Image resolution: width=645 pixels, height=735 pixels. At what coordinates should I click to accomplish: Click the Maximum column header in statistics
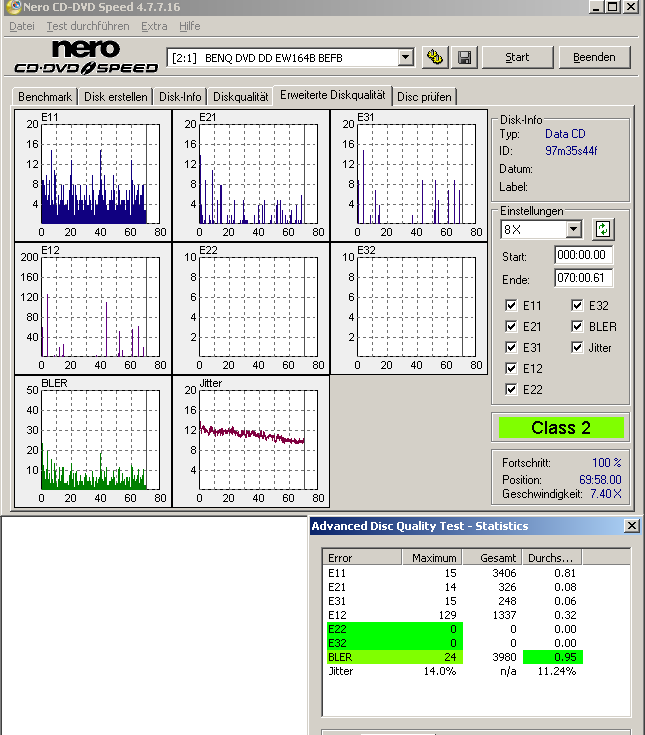coord(432,558)
